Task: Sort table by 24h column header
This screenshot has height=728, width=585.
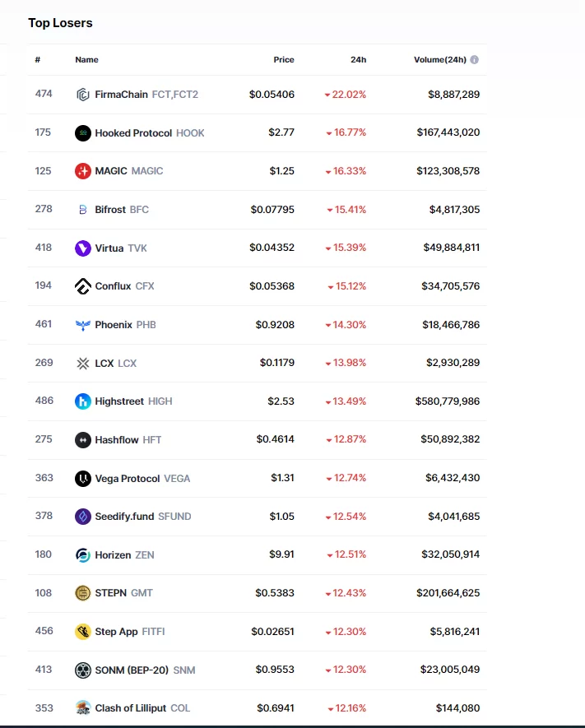Action: [x=358, y=60]
